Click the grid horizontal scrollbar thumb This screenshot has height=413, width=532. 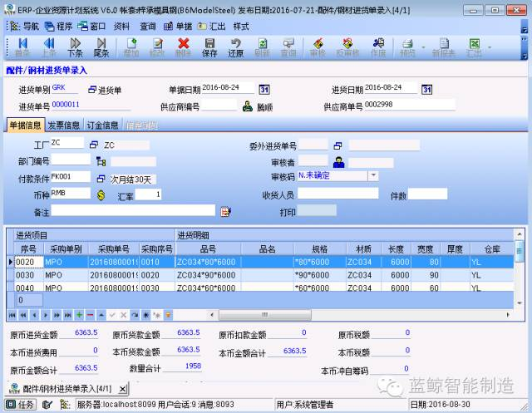pyautogui.click(x=264, y=315)
